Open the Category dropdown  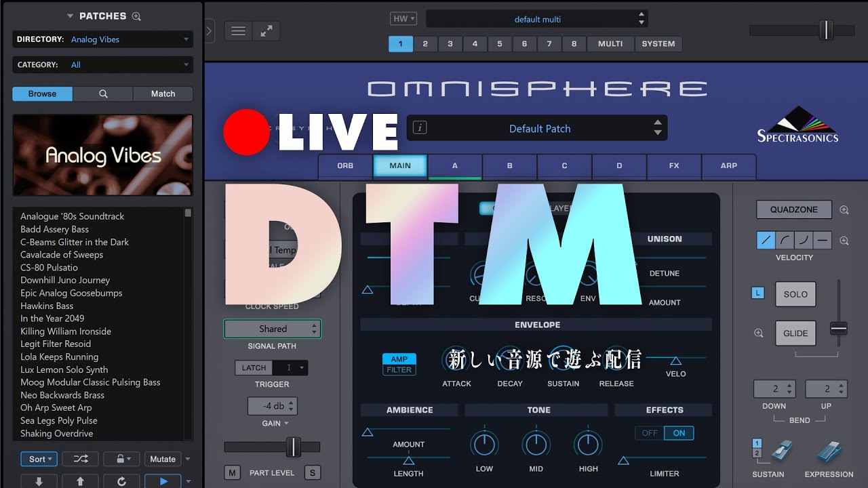pos(102,64)
